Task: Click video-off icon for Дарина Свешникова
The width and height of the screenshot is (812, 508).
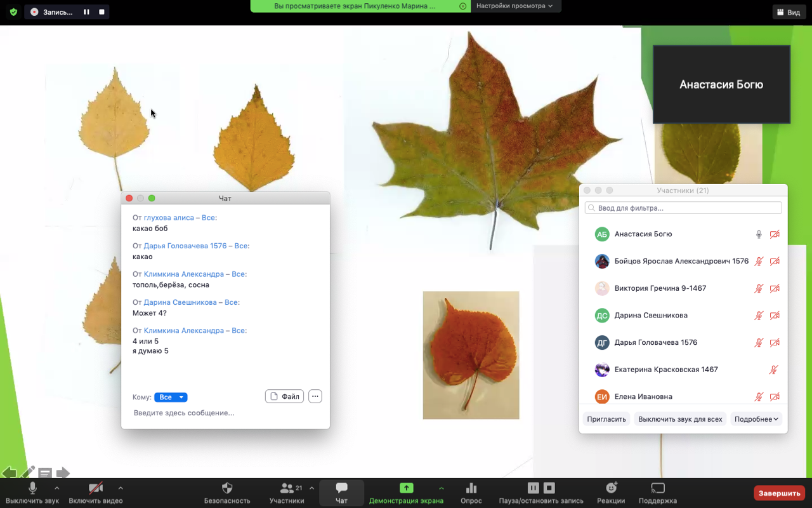Action: click(x=775, y=316)
